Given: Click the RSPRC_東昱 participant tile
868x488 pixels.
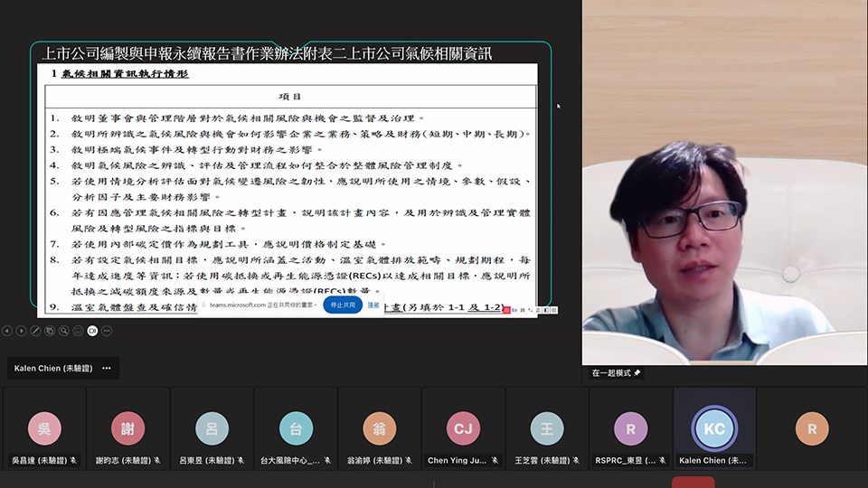Looking at the screenshot, I should [630, 429].
